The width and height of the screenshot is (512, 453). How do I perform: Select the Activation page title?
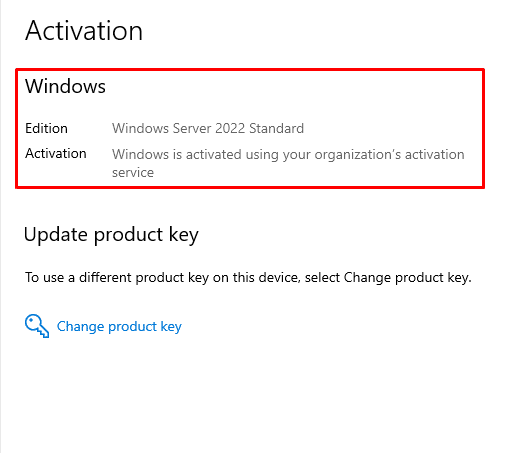tap(84, 30)
